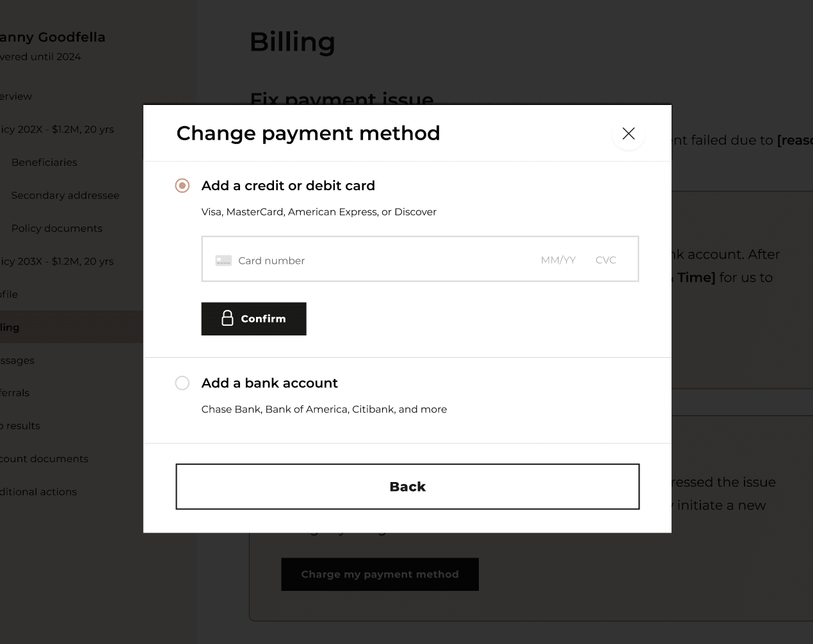Viewport: 813px width, 644px height.
Task: Click the MM/YY expiration field
Action: pos(558,260)
